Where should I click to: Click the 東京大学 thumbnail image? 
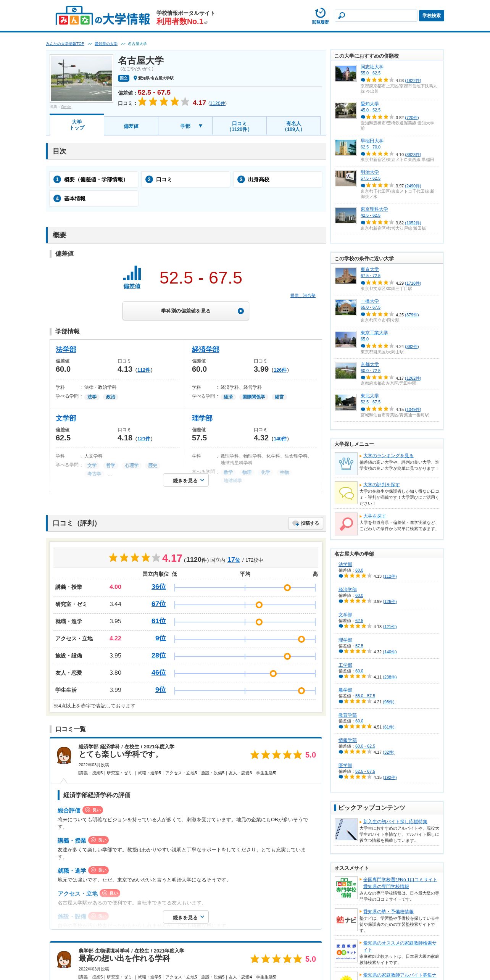(345, 276)
